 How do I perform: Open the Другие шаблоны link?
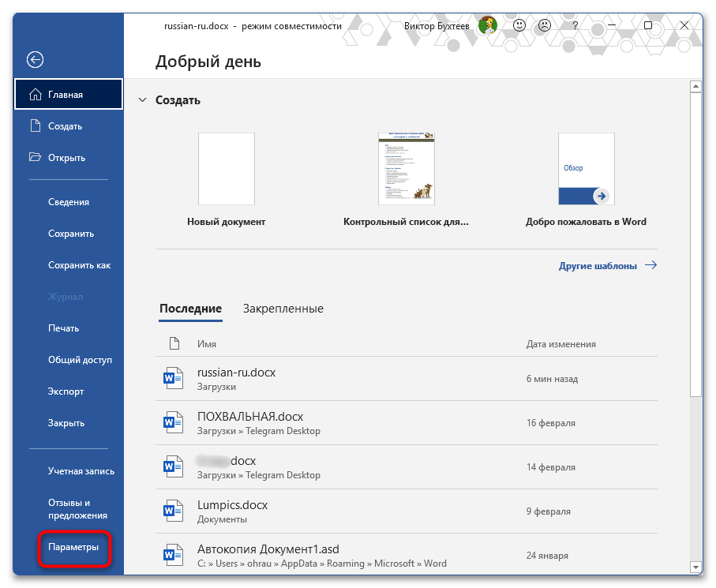click(x=598, y=266)
